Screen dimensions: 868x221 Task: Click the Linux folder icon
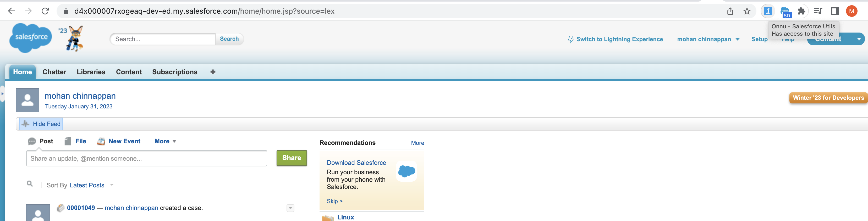(328, 218)
